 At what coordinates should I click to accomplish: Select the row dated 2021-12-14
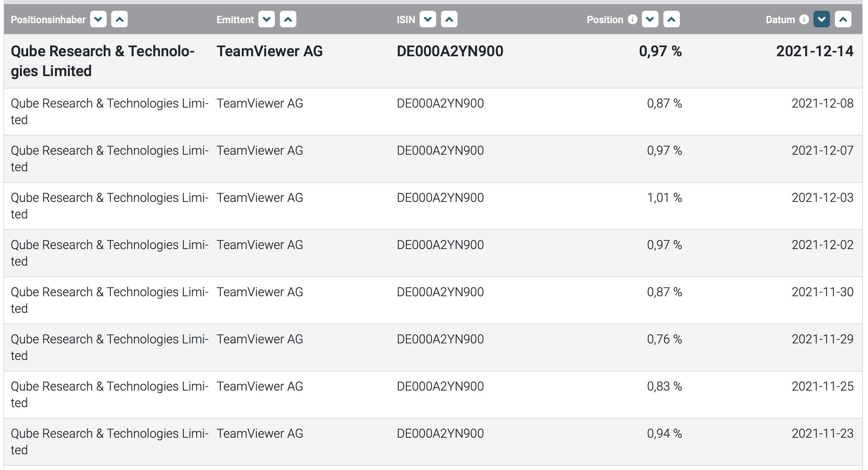click(433, 61)
